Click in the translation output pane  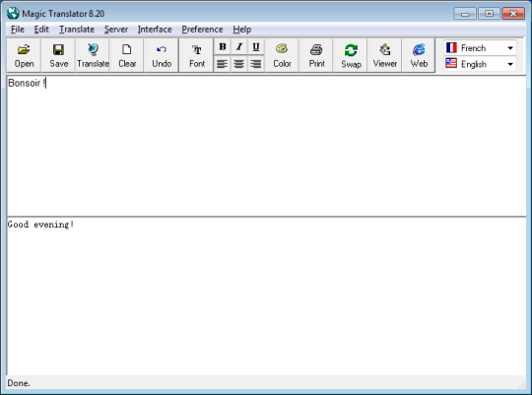pyautogui.click(x=266, y=296)
